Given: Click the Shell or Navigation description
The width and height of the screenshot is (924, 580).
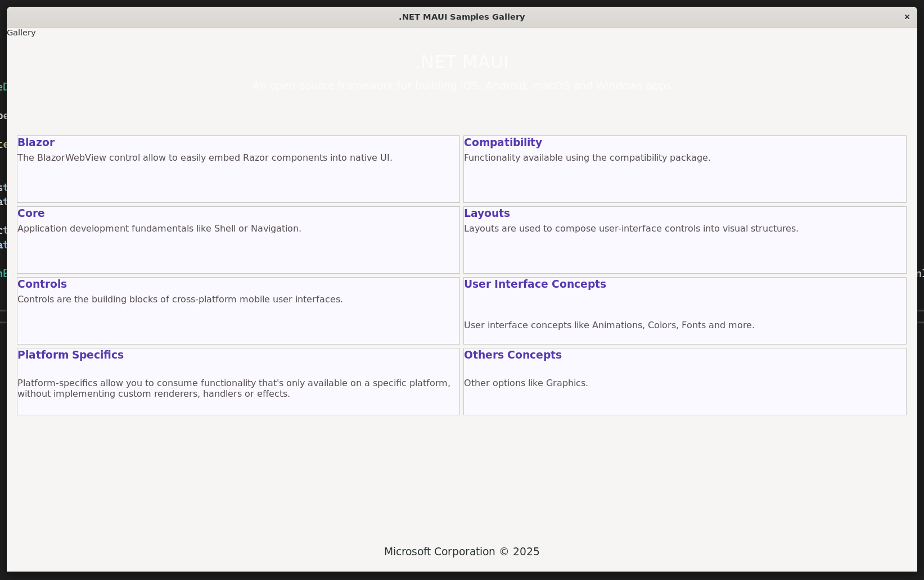Looking at the screenshot, I should 159,229.
